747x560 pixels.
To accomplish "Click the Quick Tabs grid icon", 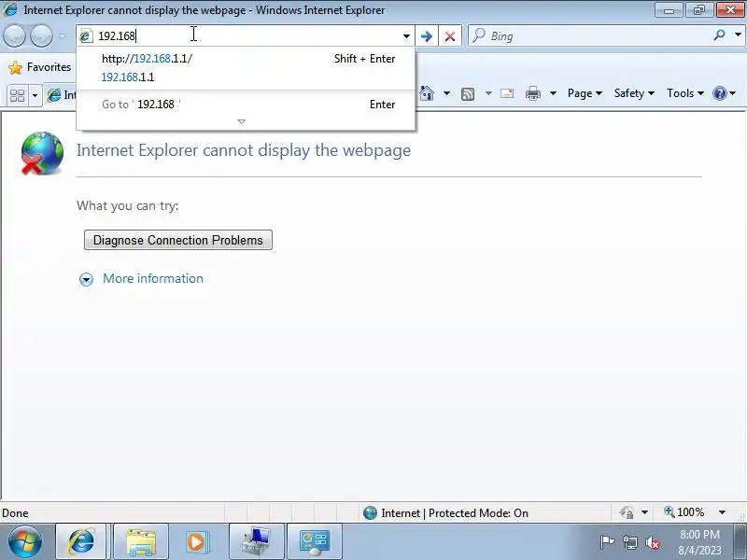I will (17, 96).
